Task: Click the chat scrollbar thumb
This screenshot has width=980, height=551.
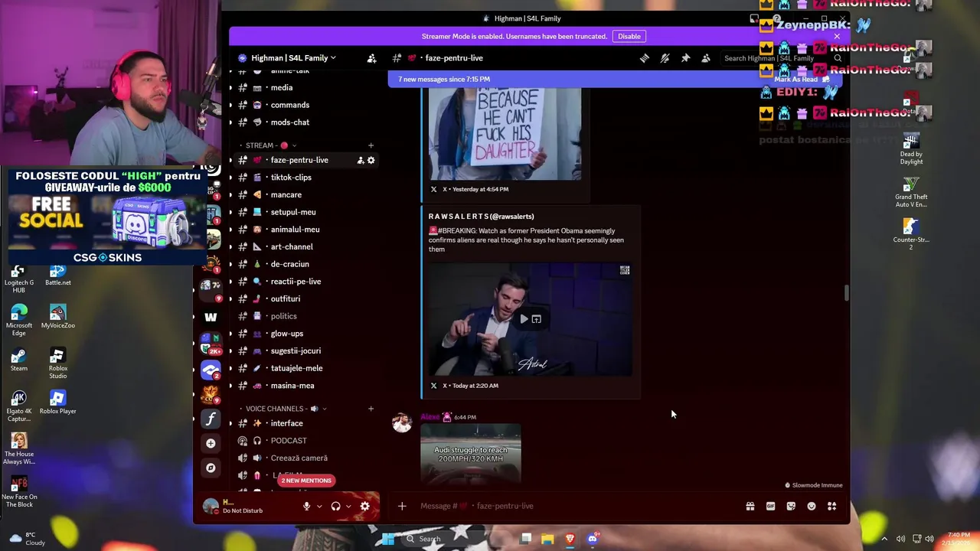Action: [846, 293]
